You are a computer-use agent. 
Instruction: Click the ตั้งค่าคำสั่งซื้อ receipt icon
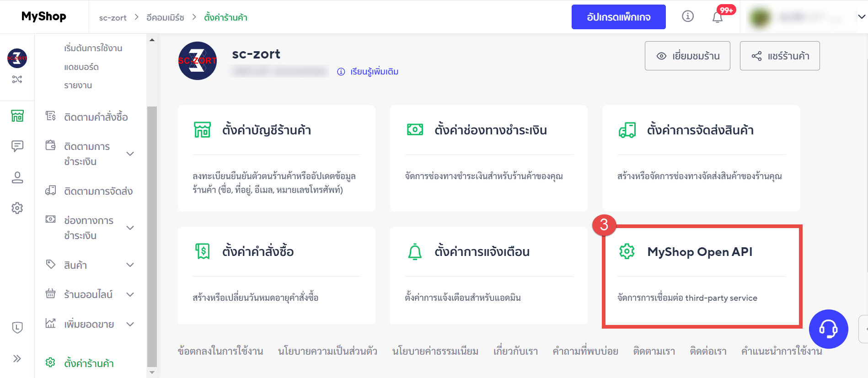pyautogui.click(x=202, y=251)
